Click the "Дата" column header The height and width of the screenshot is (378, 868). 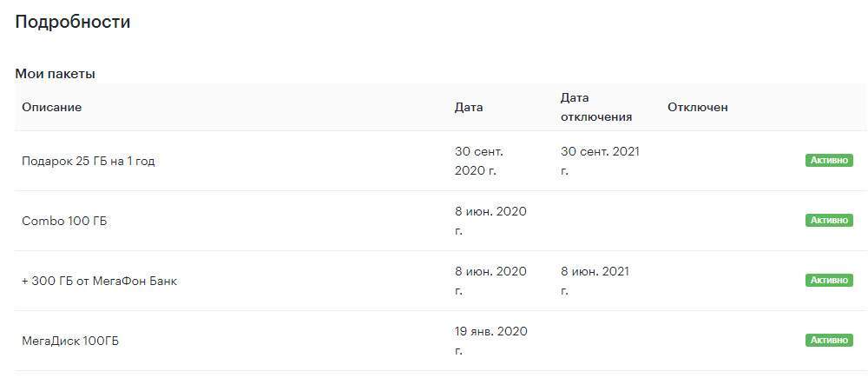(469, 107)
